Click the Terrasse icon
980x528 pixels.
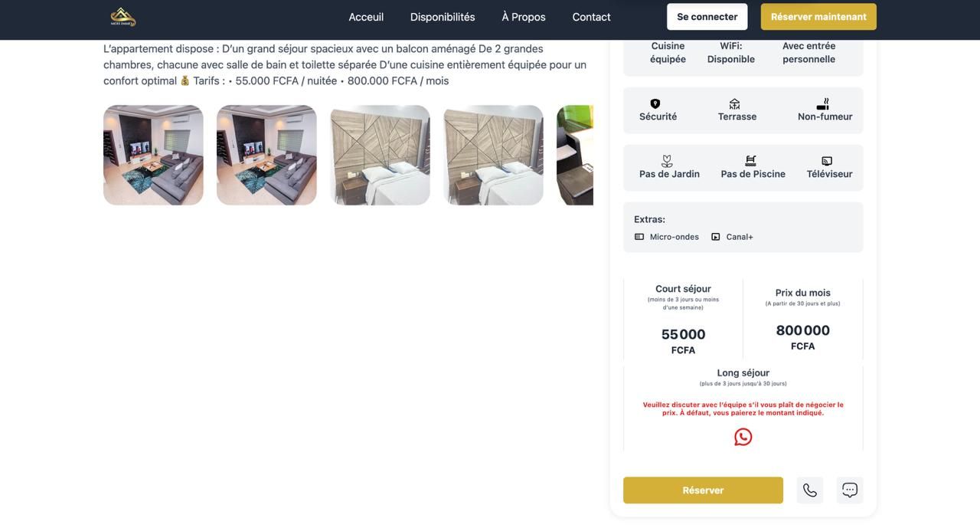point(735,103)
